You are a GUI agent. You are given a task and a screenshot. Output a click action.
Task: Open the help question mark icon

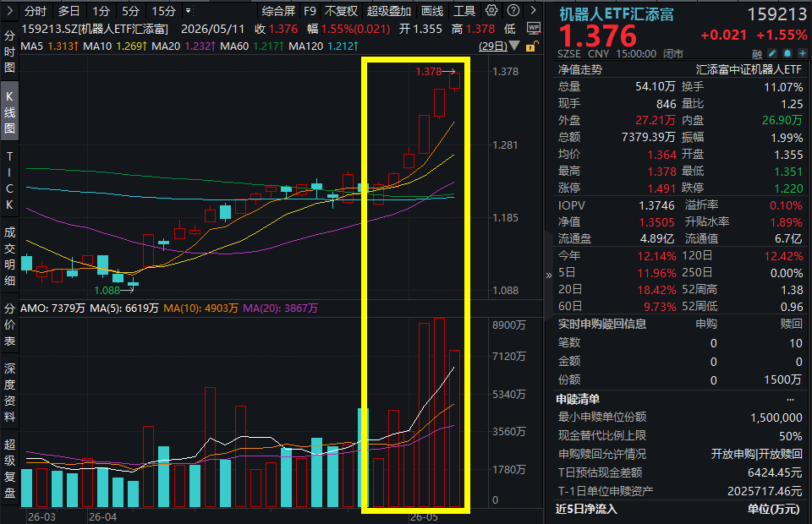pos(513,10)
